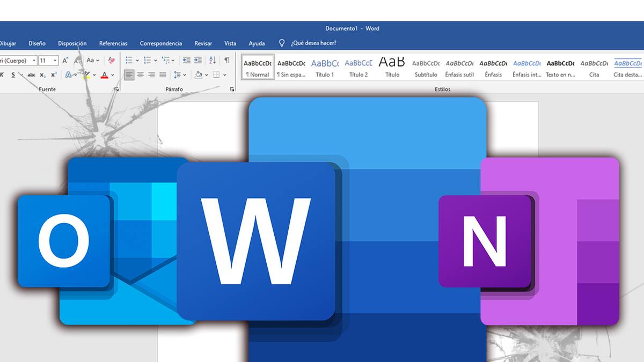Expand the borders dropdown arrow
The width and height of the screenshot is (644, 362).
(x=224, y=75)
